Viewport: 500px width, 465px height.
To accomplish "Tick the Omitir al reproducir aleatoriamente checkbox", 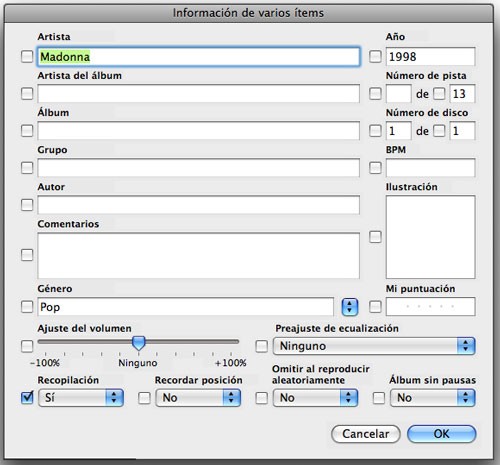I will tap(262, 398).
